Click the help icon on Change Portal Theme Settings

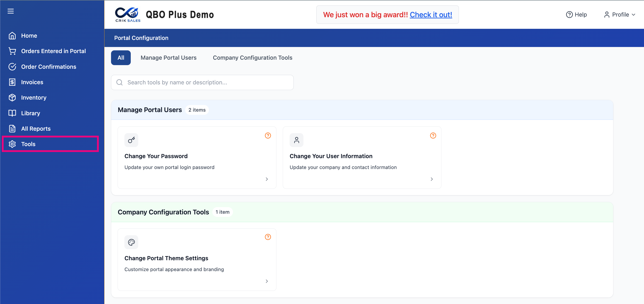tap(268, 237)
